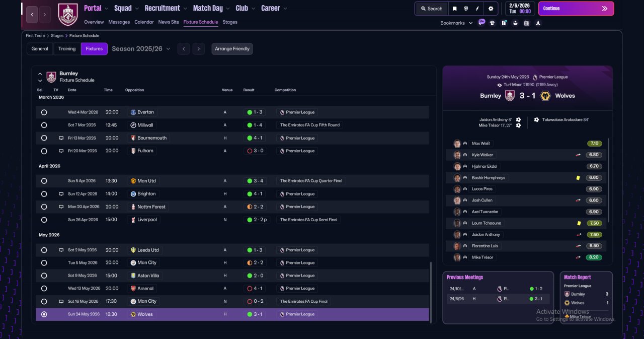Click the player ratings list scrollbar
This screenshot has width=644, height=339.
[x=608, y=180]
